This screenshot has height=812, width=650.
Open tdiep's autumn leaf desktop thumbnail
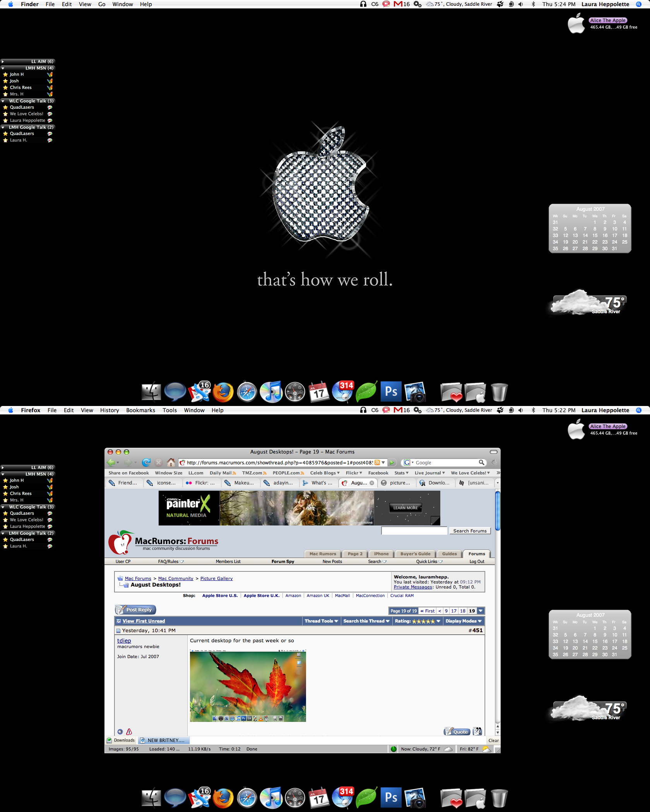[248, 686]
